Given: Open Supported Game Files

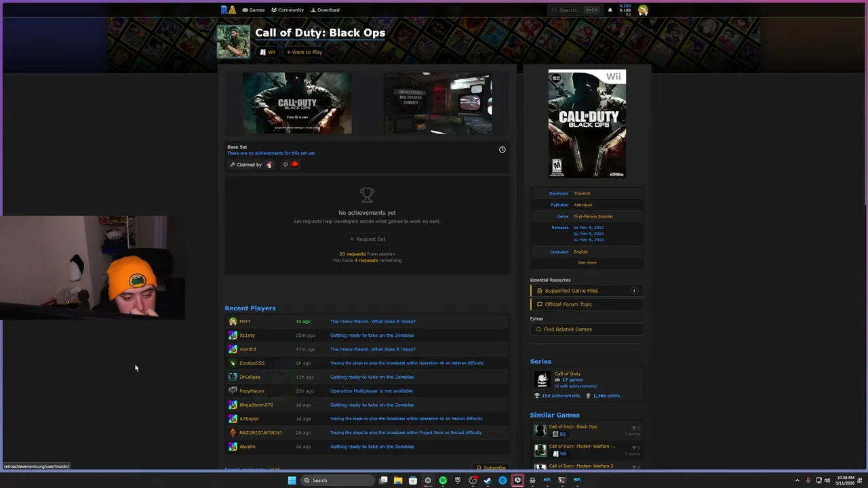Looking at the screenshot, I should click(587, 291).
